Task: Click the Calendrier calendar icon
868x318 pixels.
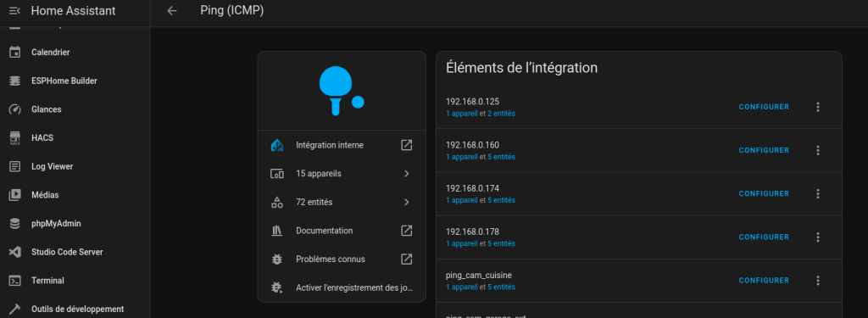Action: [15, 52]
